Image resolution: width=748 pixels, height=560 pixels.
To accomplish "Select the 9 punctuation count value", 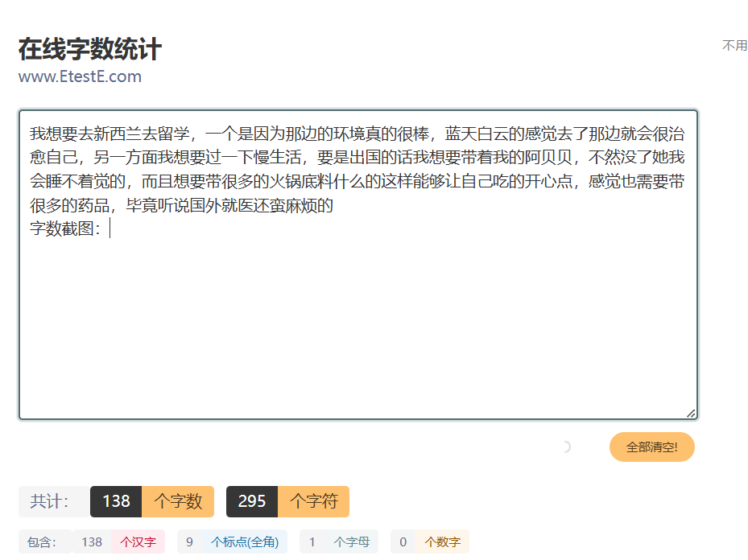I will click(189, 541).
